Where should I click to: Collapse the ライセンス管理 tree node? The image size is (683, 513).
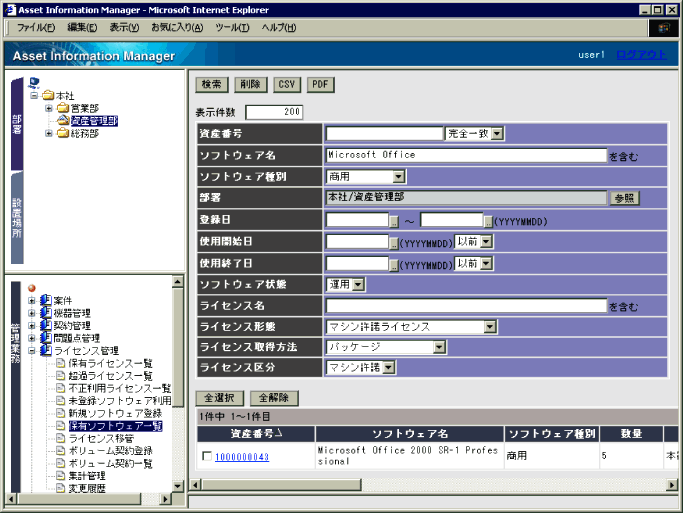point(31,350)
